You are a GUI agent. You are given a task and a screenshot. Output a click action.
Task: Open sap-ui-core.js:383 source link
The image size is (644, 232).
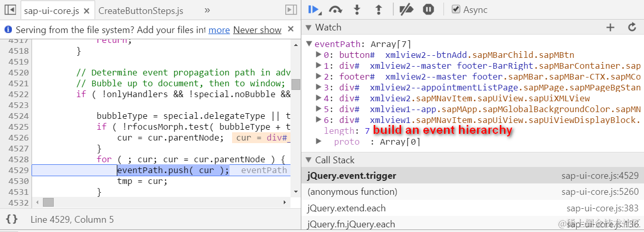[x=603, y=208]
